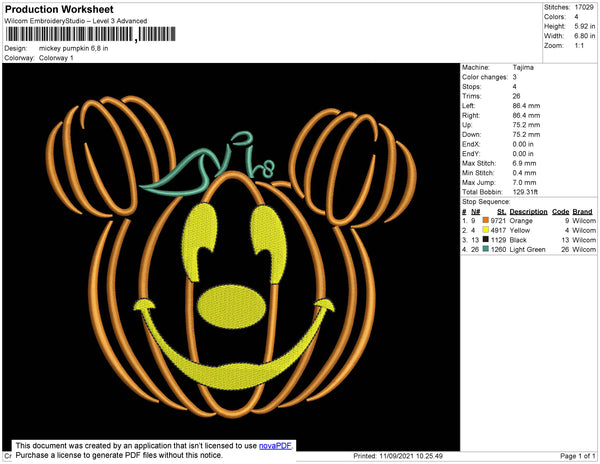Click the Black thread color swatch
The image size is (600, 464).
[x=486, y=239]
